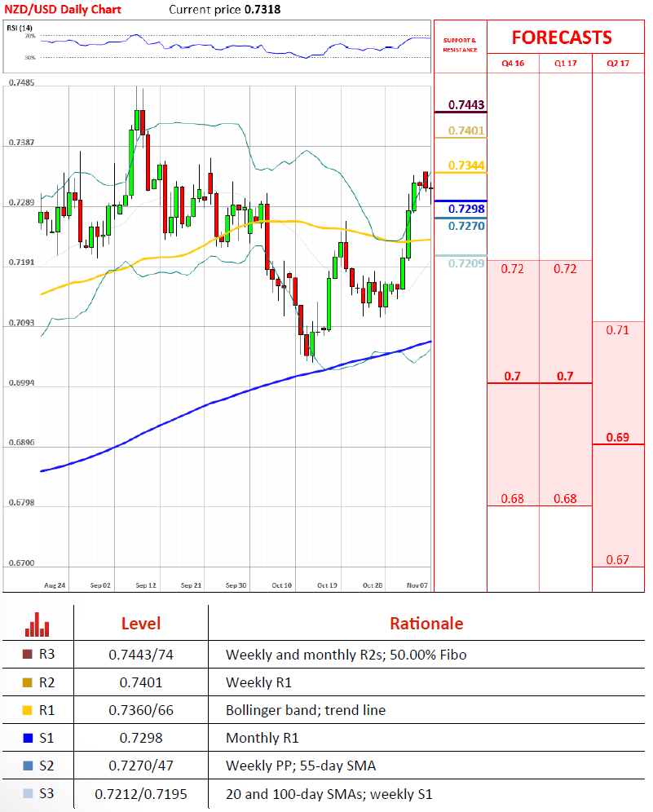Click the Level column header
The width and height of the screenshot is (653, 812).
click(141, 624)
